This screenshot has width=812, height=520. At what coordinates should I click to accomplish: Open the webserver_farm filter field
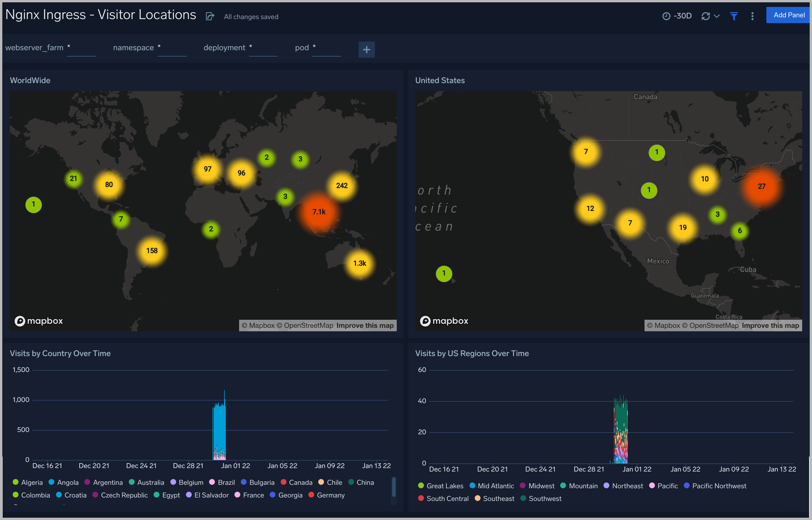(x=81, y=50)
